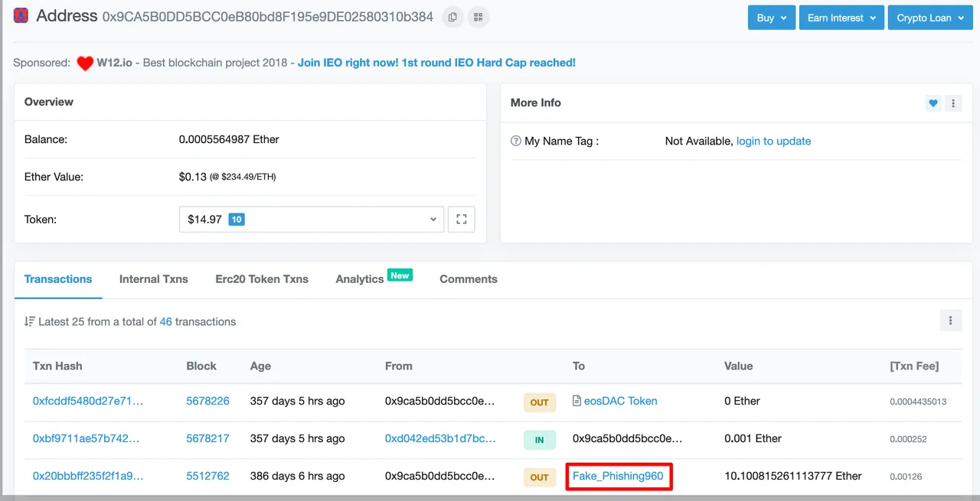This screenshot has width=980, height=501.
Task: Click the W12.io sponsor name
Action: click(116, 63)
